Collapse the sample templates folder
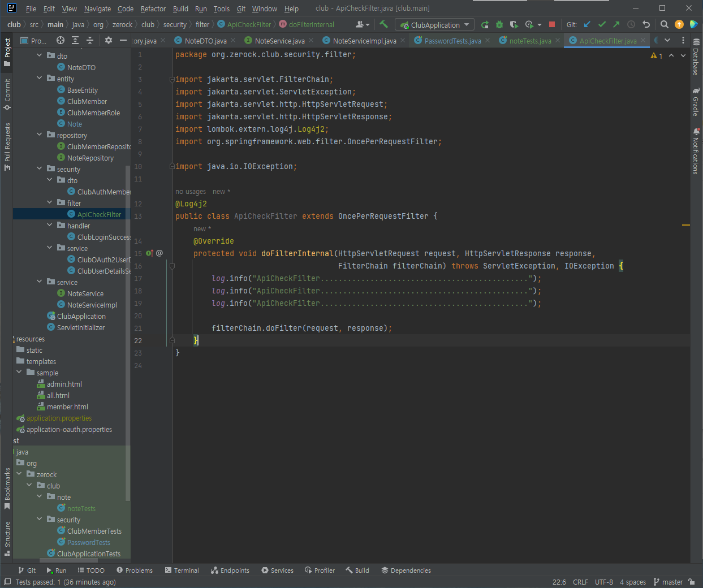Viewport: 703px width, 588px height. point(19,373)
